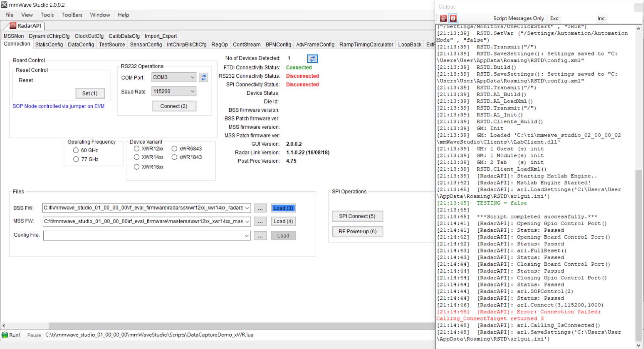Open the COM Port dropdown
Screen dimensions: 644x349
click(192, 77)
